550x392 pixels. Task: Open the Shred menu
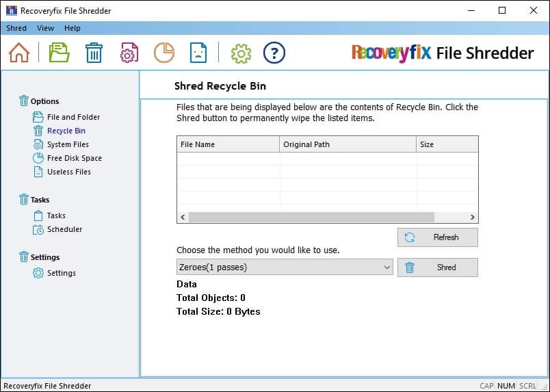click(16, 28)
